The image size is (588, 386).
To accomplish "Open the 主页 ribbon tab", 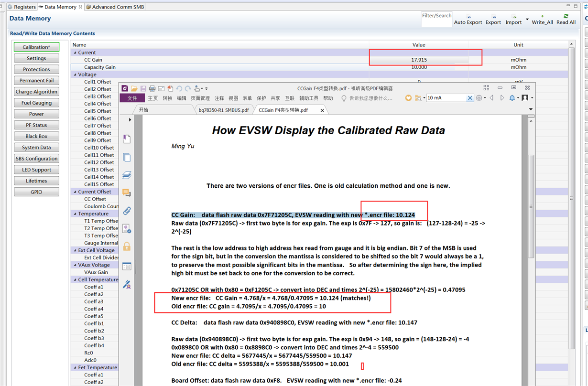I will [153, 98].
